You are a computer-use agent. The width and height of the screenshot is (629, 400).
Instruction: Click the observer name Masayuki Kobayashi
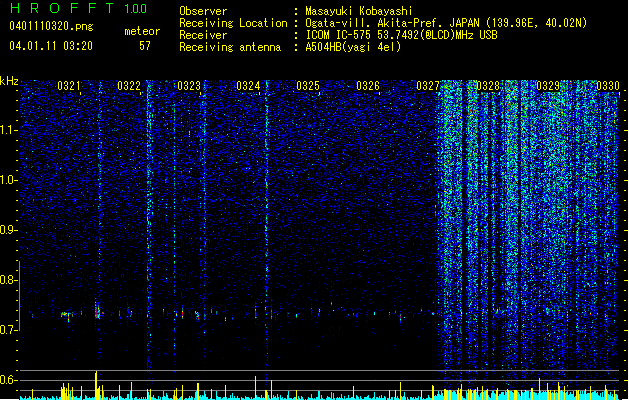tap(359, 11)
